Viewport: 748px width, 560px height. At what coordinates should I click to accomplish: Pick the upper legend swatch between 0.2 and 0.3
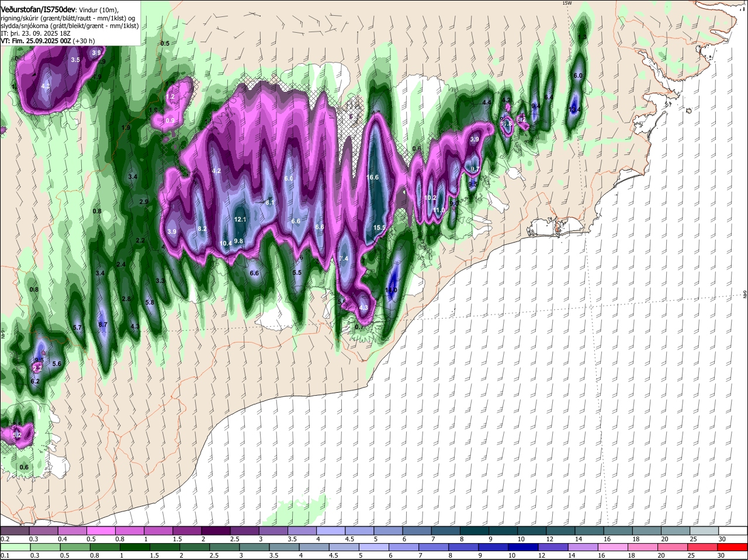(15, 530)
